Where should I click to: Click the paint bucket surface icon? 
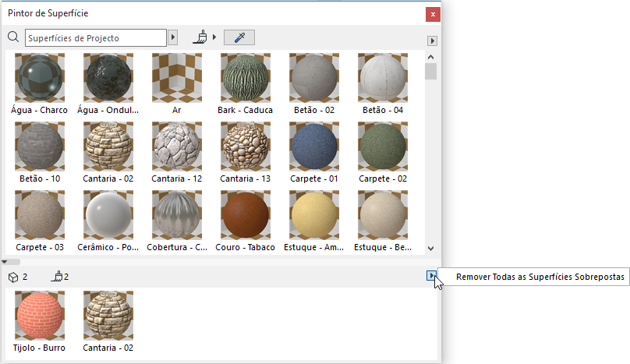(200, 37)
